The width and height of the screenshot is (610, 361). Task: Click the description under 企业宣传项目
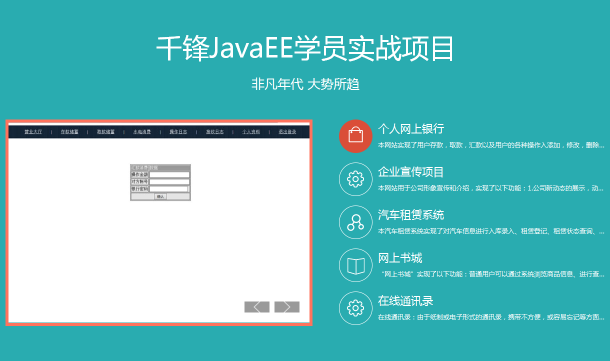click(491, 188)
